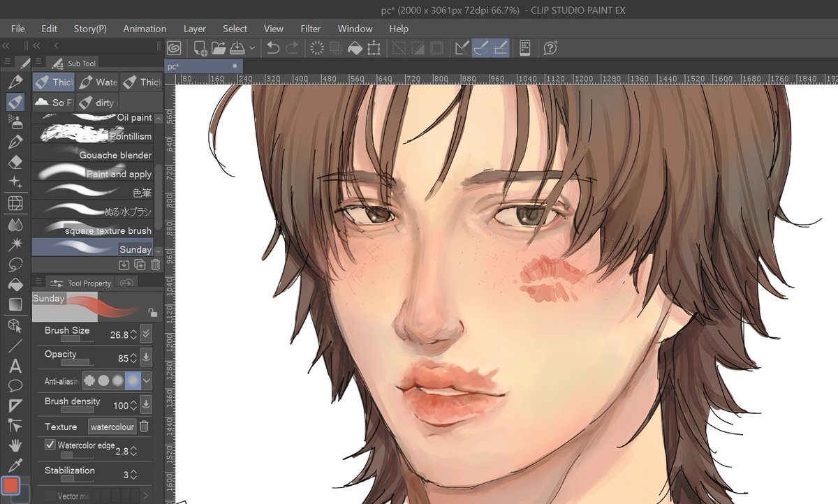This screenshot has height=504, width=838.
Task: Toggle Snap to Special Ruler icon
Action: pos(481,48)
